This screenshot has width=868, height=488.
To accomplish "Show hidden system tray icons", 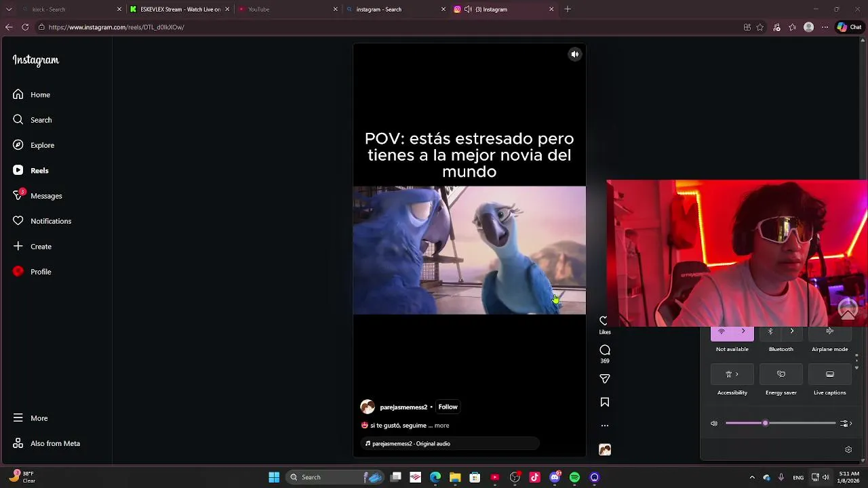I will (x=752, y=477).
